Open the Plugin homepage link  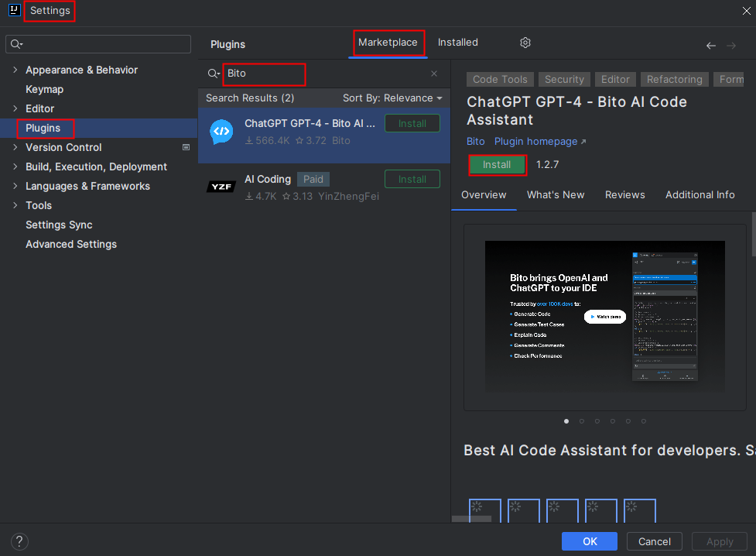540,142
